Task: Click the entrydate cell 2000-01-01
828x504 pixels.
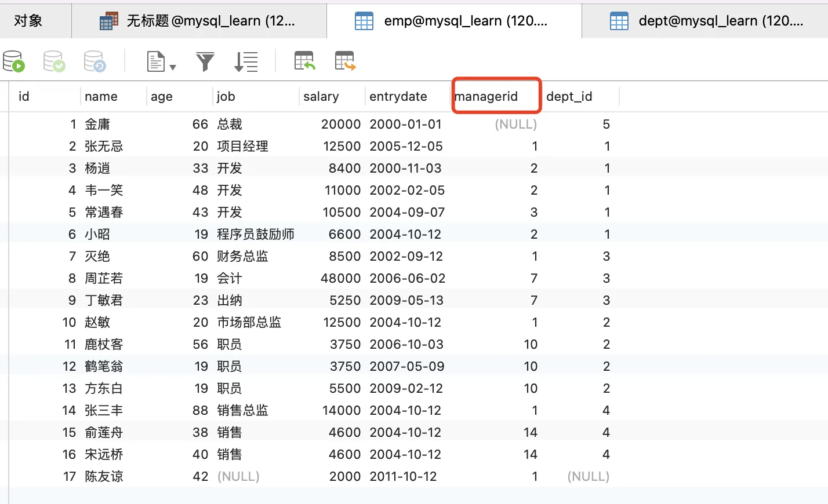Action: [406, 124]
